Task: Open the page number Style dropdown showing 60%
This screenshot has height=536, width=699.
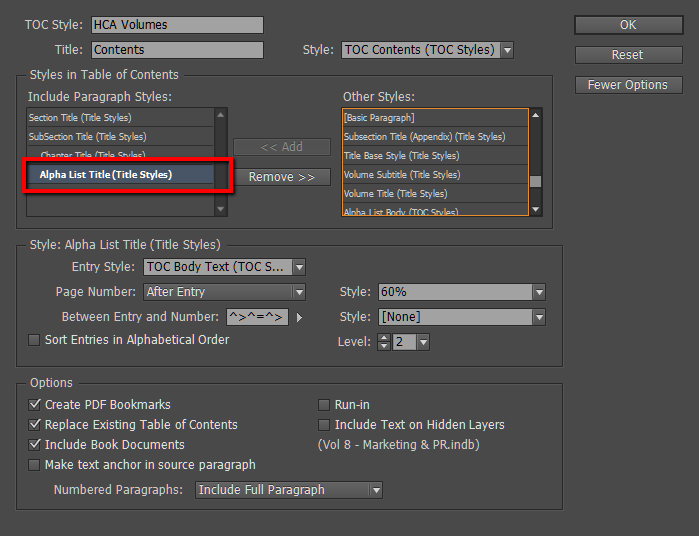Action: [x=462, y=292]
